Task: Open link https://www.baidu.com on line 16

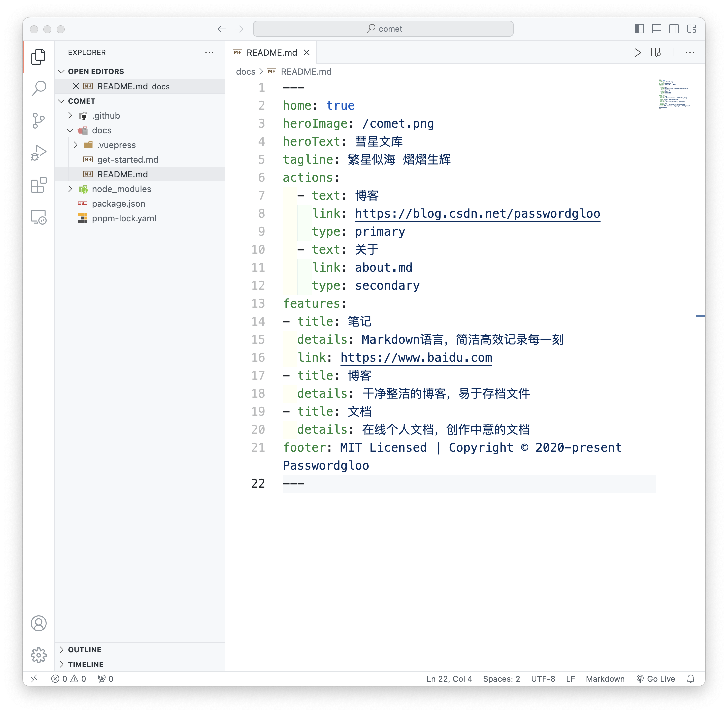Action: pyautogui.click(x=416, y=358)
